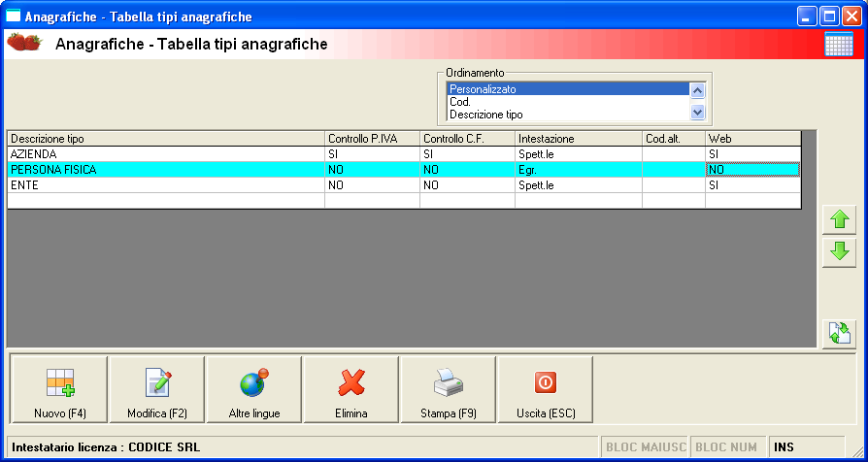Click the Egr. intestazione cell
Screen dimensions: 868x462
pos(579,170)
